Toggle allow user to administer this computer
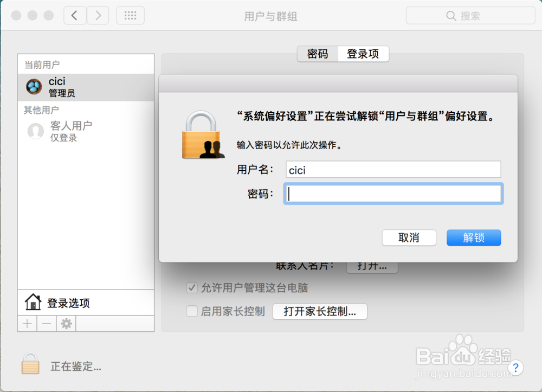Viewport: 542px width, 392px height. (x=192, y=287)
